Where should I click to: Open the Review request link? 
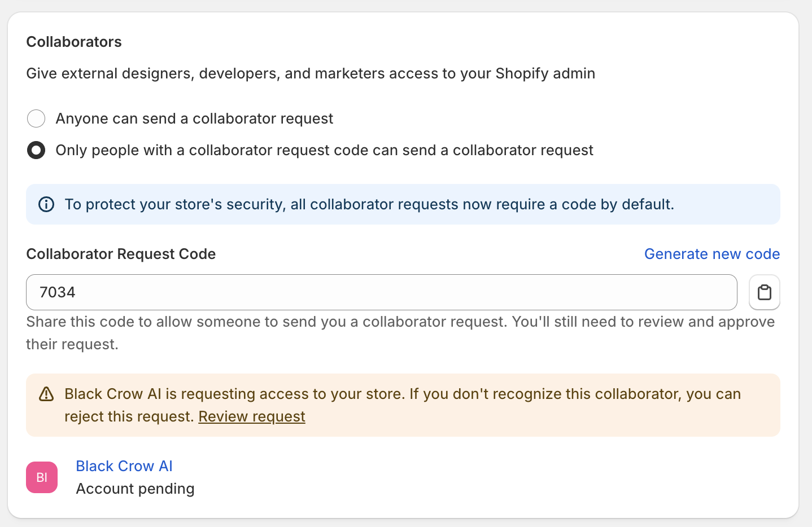[252, 416]
